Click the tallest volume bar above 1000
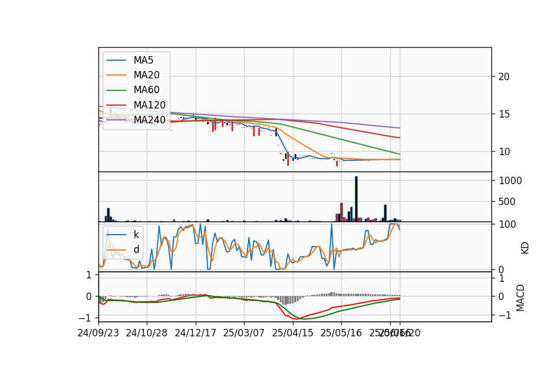The image size is (546, 392). 356,199
